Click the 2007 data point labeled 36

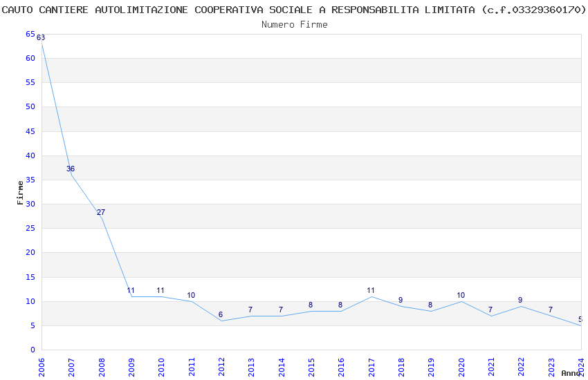(x=71, y=175)
